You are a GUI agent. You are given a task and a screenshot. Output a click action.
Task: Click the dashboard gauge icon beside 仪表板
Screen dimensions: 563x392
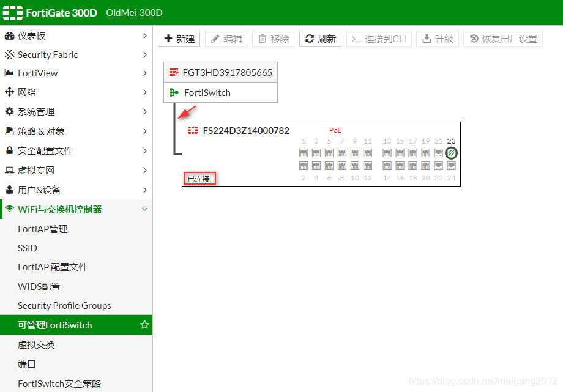pos(9,36)
